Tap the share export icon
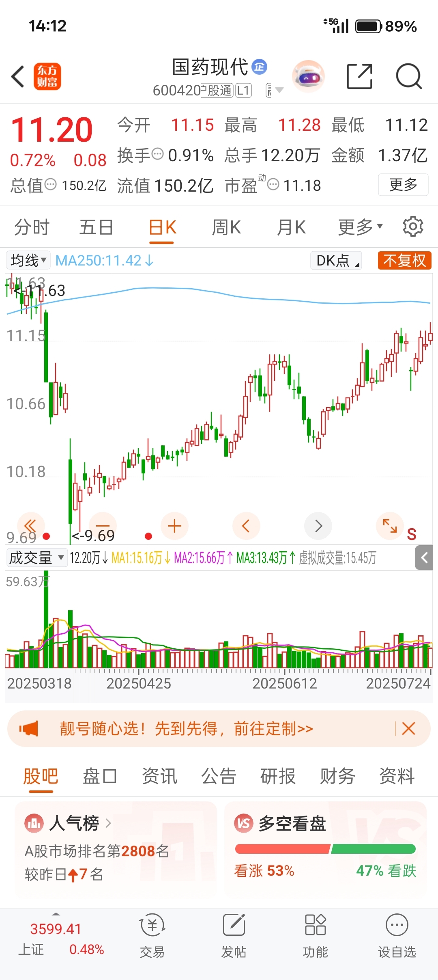 pyautogui.click(x=359, y=76)
